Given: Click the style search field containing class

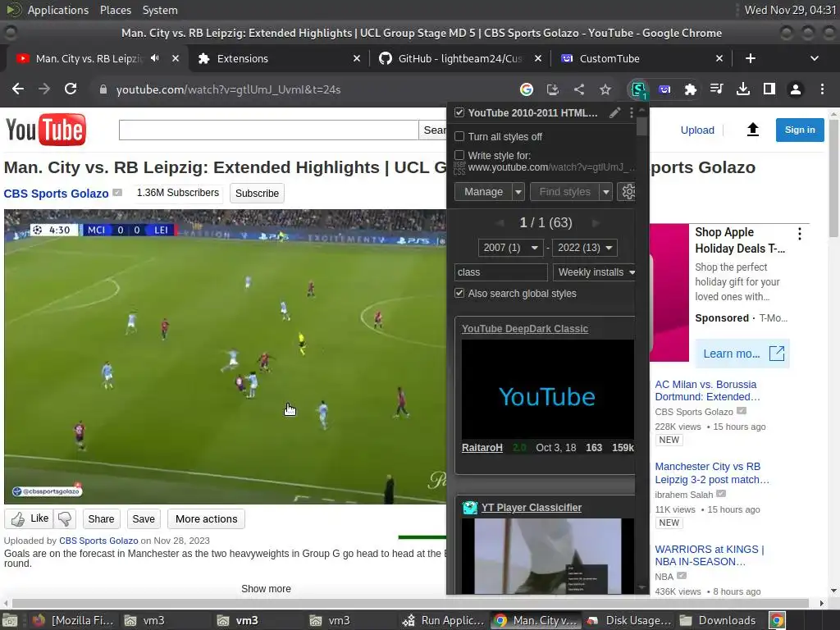Looking at the screenshot, I should pyautogui.click(x=501, y=272).
